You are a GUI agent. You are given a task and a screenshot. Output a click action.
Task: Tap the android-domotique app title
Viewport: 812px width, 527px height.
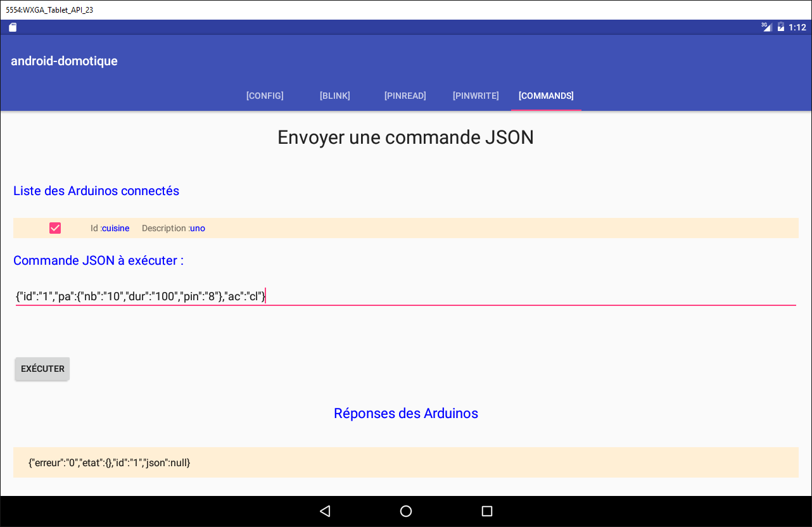click(65, 61)
